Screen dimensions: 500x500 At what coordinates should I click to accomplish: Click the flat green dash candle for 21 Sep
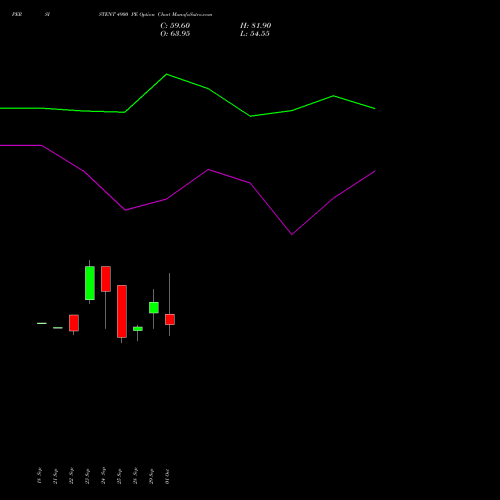(x=58, y=328)
